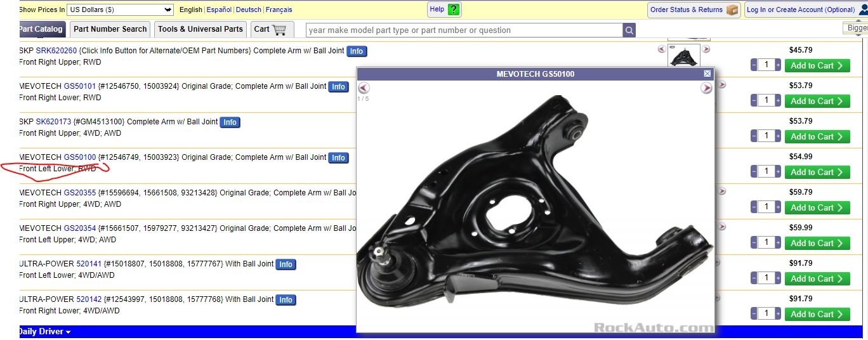Decrease quantity for the $59.99 item

point(754,242)
